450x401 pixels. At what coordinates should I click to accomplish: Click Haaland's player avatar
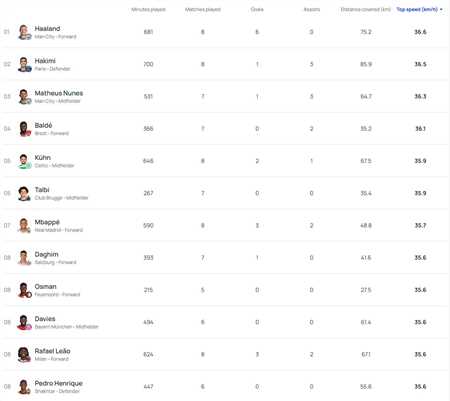point(24,32)
